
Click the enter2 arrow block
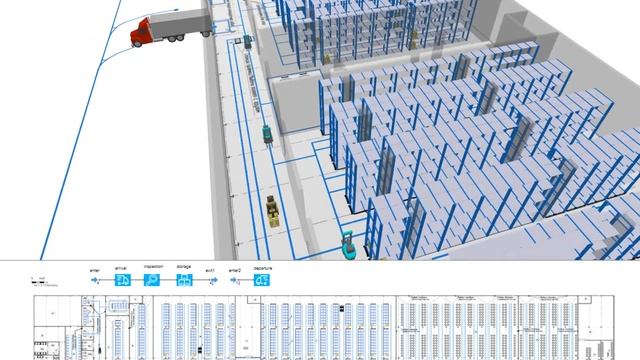(x=234, y=280)
